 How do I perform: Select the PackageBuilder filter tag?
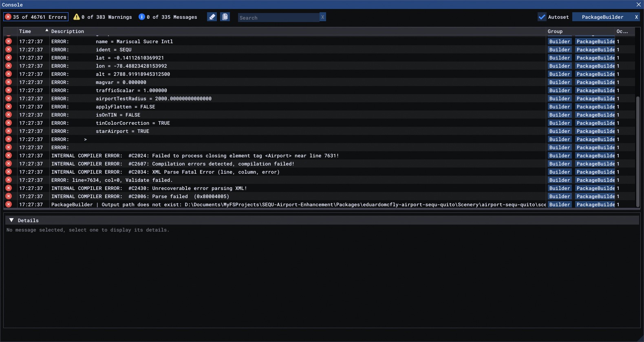point(602,17)
